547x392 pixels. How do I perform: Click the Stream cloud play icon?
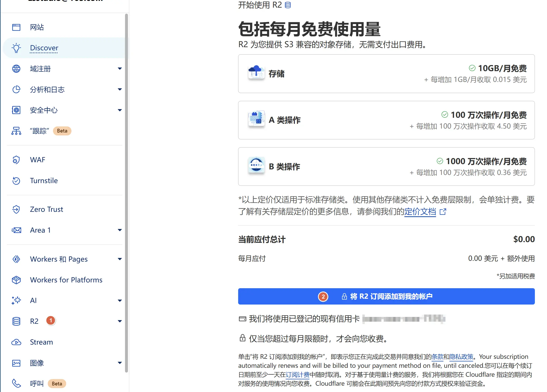click(x=16, y=342)
